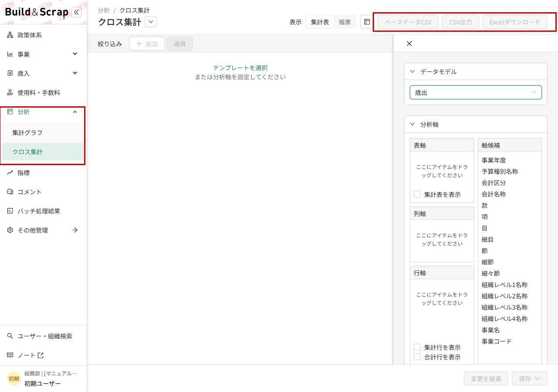
Task: Open the 歳出 data model dropdown
Action: [x=476, y=92]
